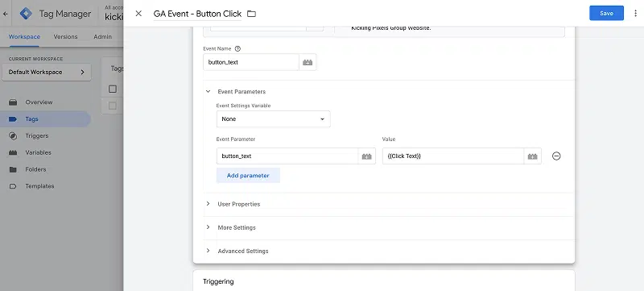Switch to the Workspace tab
Screen dimensions: 644x291
pyautogui.click(x=24, y=36)
